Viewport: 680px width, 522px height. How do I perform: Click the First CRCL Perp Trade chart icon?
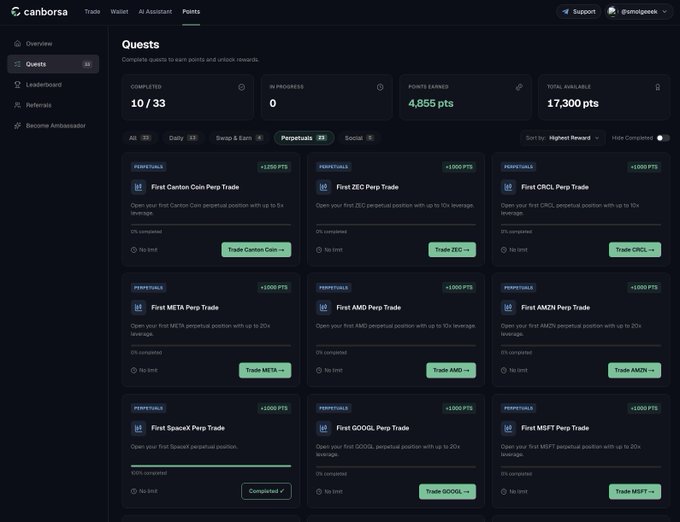(508, 187)
